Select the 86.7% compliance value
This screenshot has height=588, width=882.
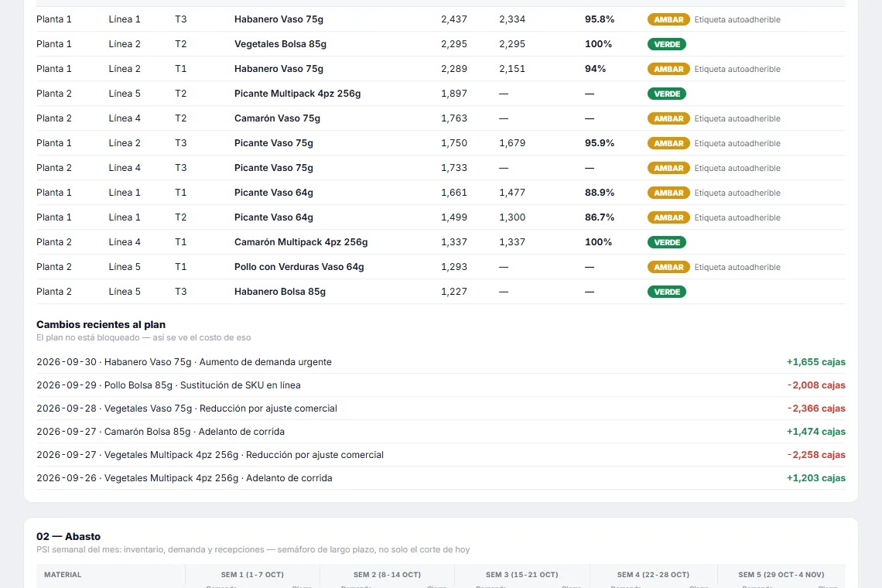(x=600, y=217)
